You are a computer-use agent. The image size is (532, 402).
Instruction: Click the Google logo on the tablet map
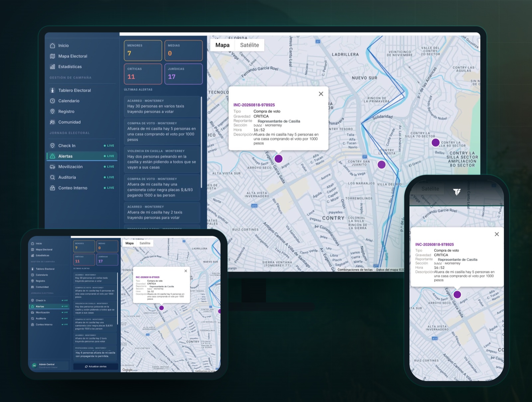[x=127, y=370]
